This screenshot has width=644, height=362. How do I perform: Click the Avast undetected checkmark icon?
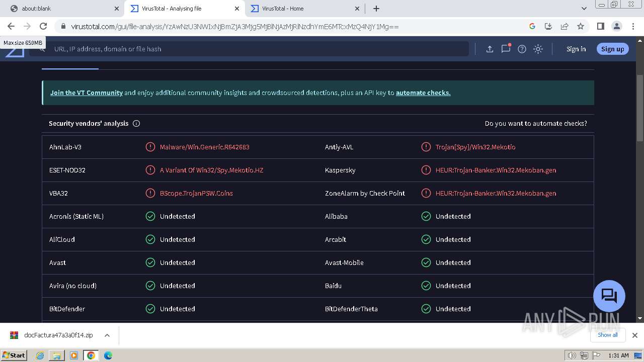(x=150, y=262)
